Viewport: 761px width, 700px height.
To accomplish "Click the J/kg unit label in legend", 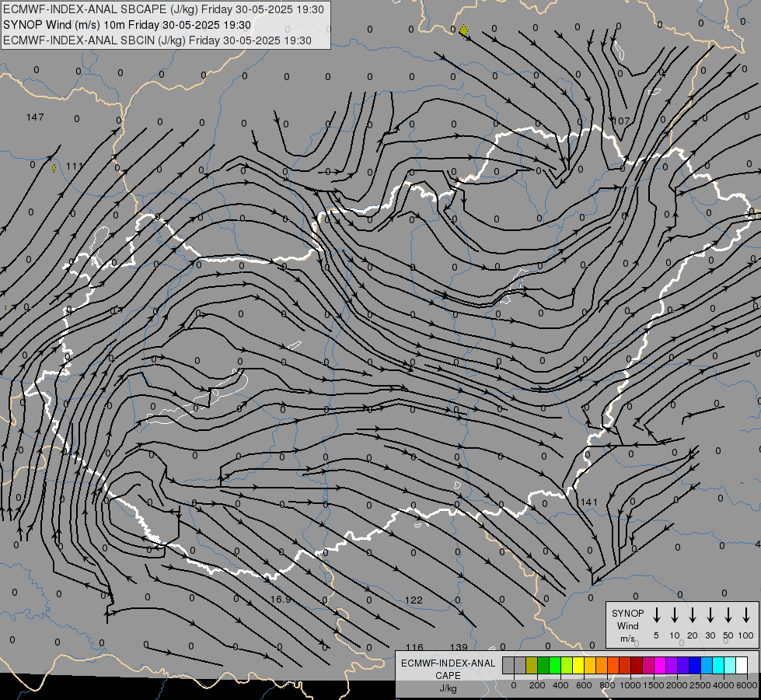I will point(448,688).
